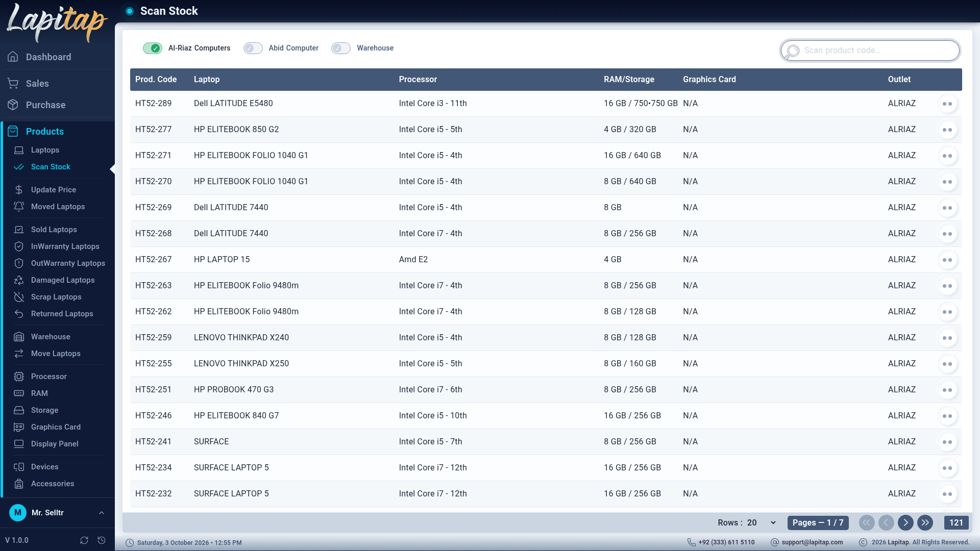Click the Prod. Code column header
The width and height of the screenshot is (980, 551).
tap(156, 80)
